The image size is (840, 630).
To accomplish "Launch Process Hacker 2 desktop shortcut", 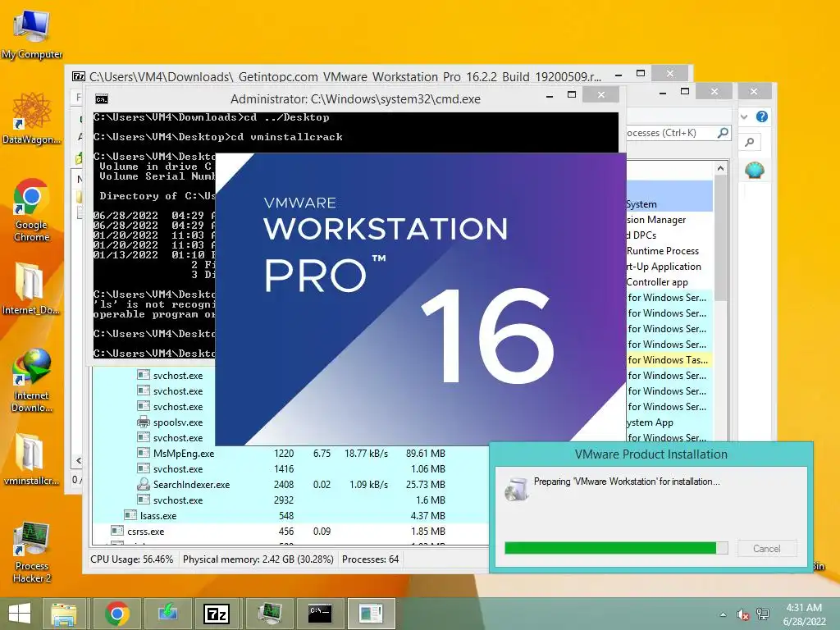I will tap(32, 552).
